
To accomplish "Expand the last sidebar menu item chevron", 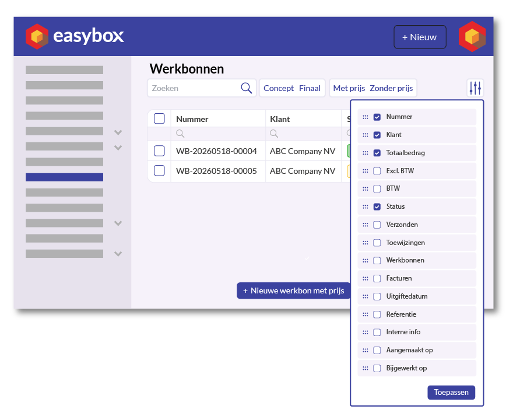I will [118, 254].
